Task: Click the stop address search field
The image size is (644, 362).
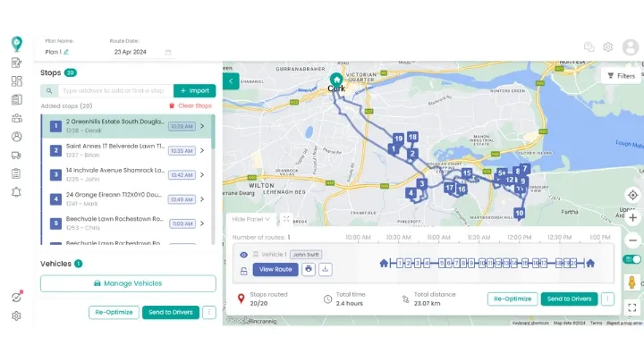Action: point(113,90)
